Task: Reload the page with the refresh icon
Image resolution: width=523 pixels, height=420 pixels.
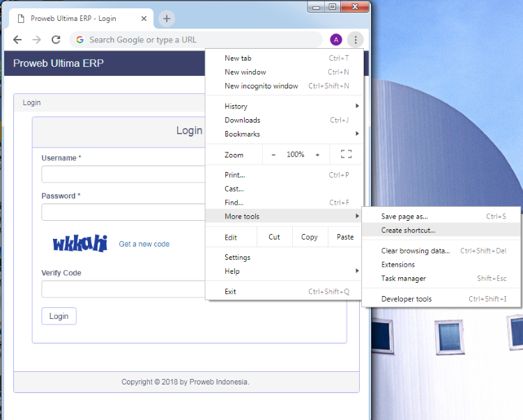Action: point(56,40)
